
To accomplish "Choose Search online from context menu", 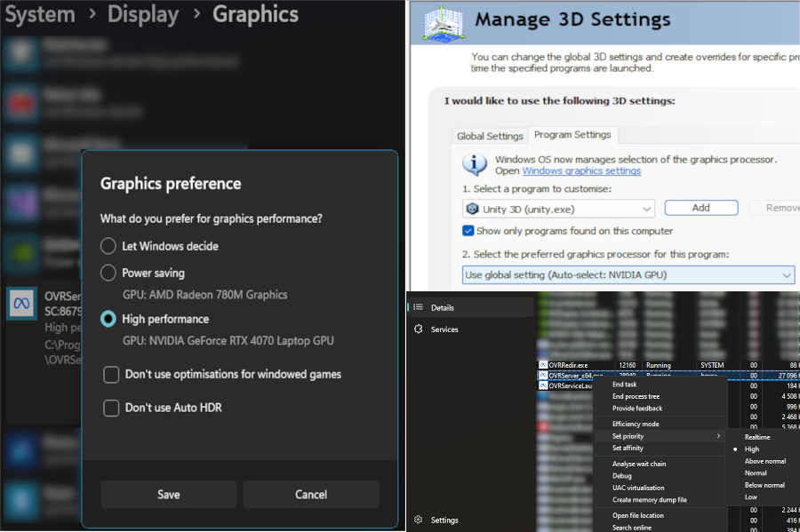I will (632, 528).
